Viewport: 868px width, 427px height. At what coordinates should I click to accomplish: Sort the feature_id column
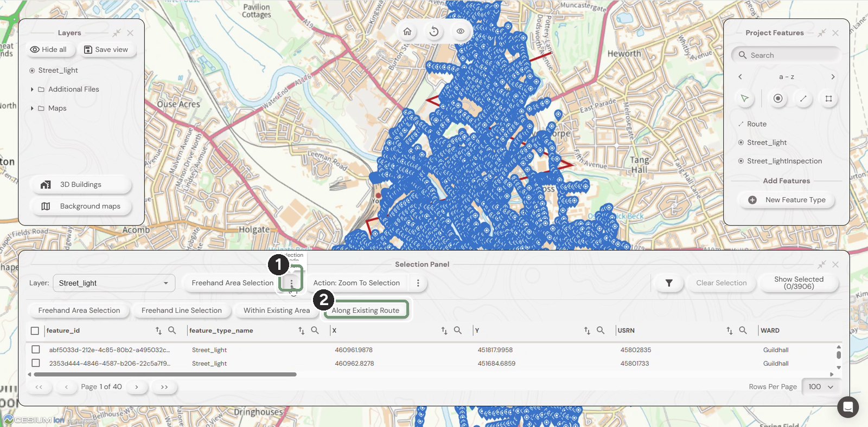(158, 330)
